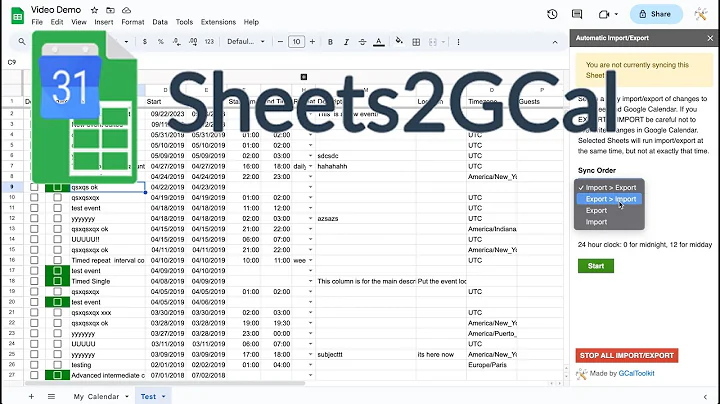The width and height of the screenshot is (720, 404).
Task: Open the 123 number format menu
Action: coord(209,42)
